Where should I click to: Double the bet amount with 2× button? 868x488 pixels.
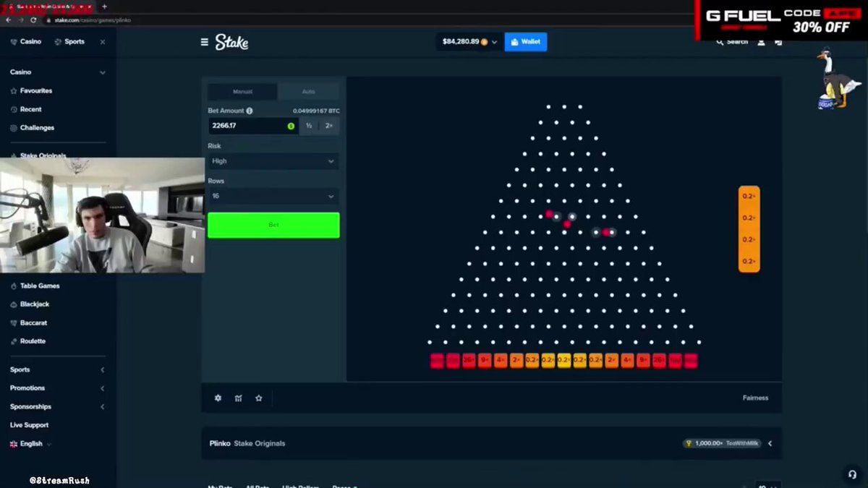(x=329, y=126)
